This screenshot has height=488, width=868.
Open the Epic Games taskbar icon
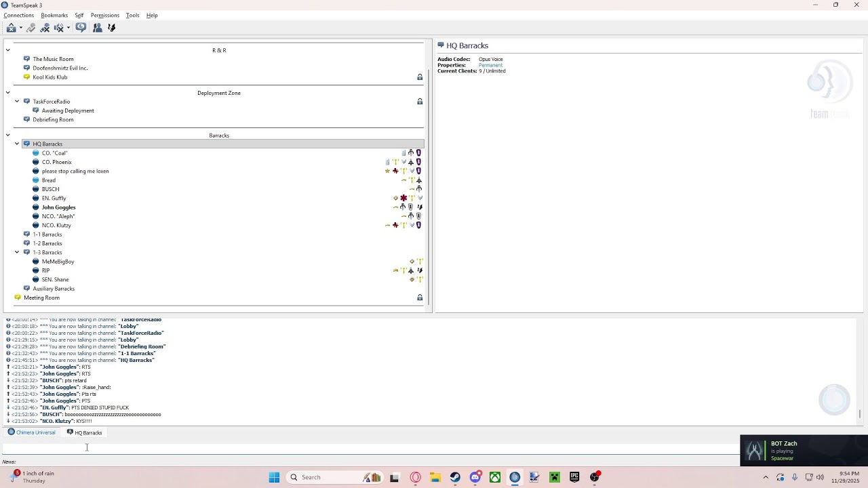point(574,477)
